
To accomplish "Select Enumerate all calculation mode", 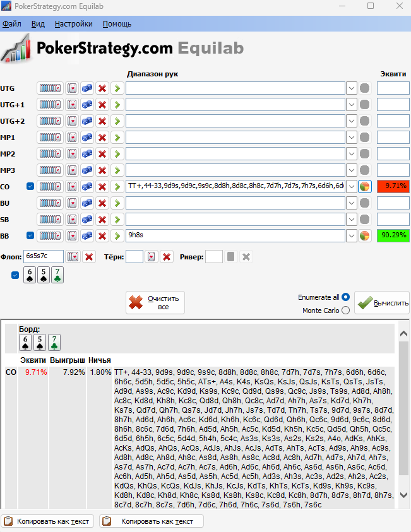I will coord(345,297).
